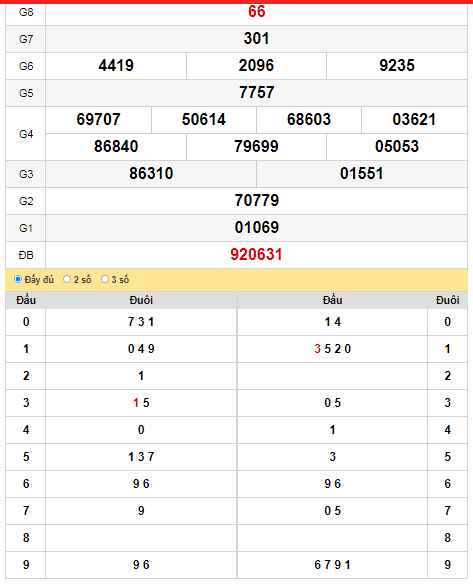This screenshot has width=473, height=584.
Task: Select the "Đầy đủ" radio option
Action: (18, 279)
